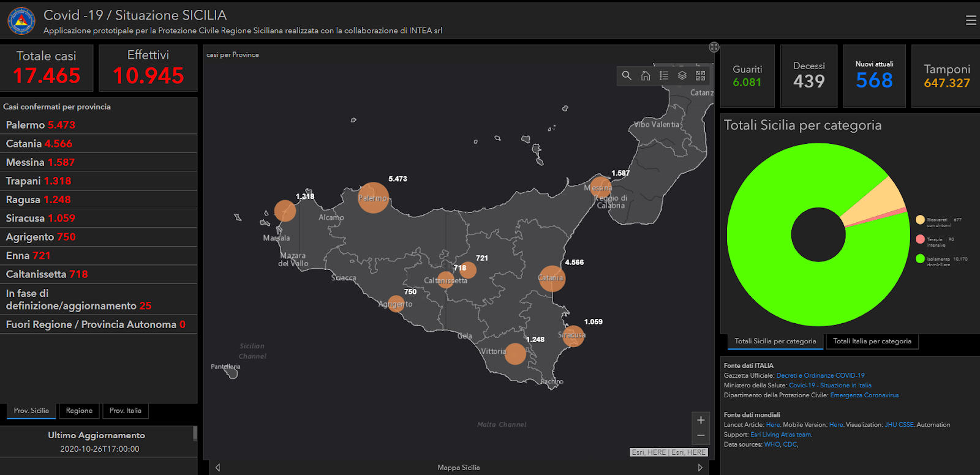The width and height of the screenshot is (980, 475).
Task: Open Covid-19 Situazione in Italia link
Action: [x=830, y=386]
